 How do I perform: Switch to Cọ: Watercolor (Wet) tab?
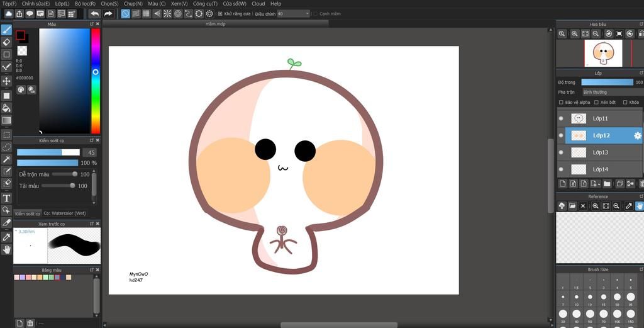click(65, 213)
